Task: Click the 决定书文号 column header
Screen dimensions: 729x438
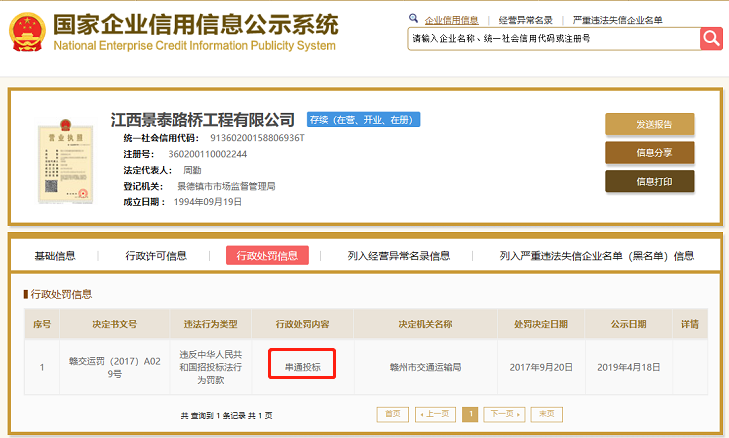Action: [114, 324]
